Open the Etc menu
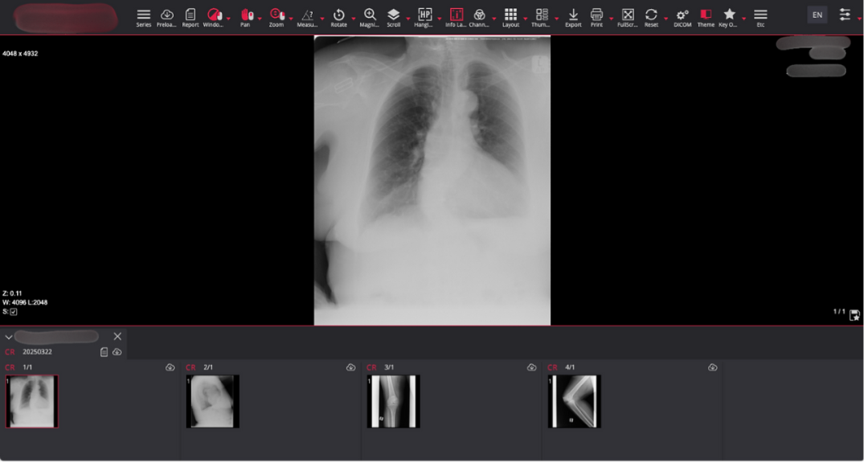 click(x=760, y=14)
